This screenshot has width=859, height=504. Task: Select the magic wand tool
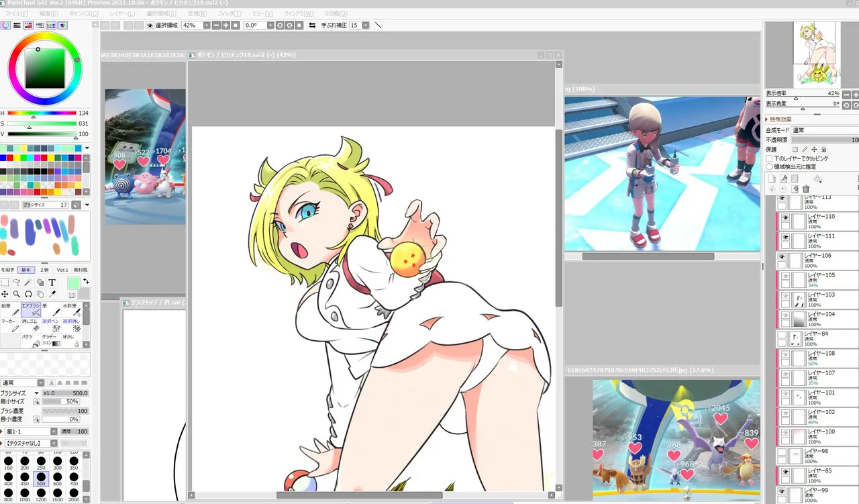[28, 283]
